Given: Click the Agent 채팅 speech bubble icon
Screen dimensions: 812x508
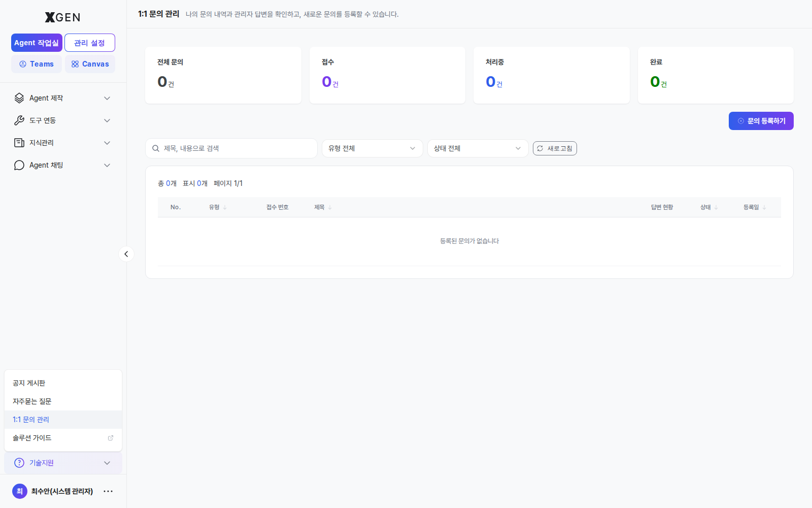Looking at the screenshot, I should (x=19, y=165).
